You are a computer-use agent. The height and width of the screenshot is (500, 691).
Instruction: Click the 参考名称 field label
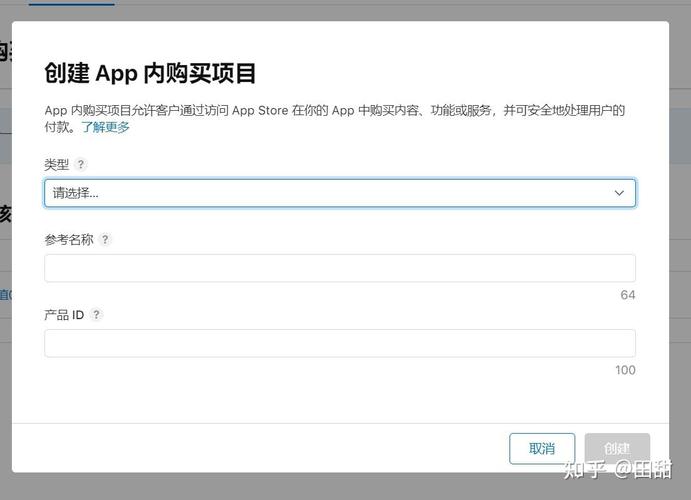69,240
